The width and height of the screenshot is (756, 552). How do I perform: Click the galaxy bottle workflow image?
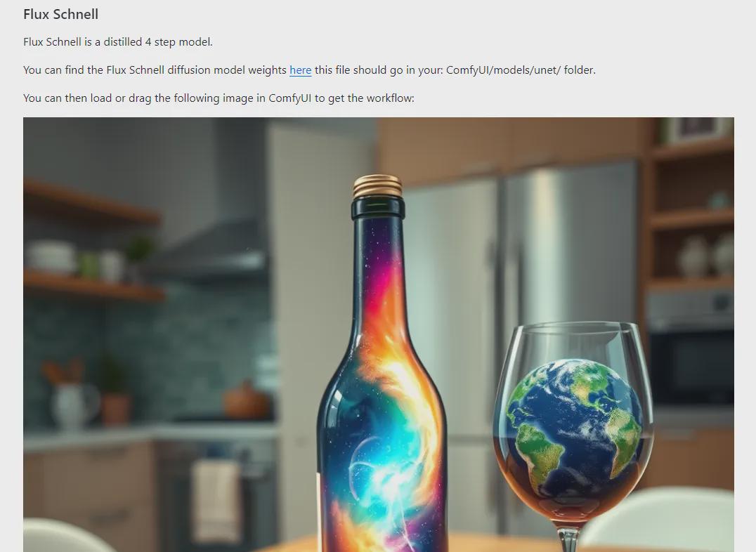pyautogui.click(x=379, y=334)
